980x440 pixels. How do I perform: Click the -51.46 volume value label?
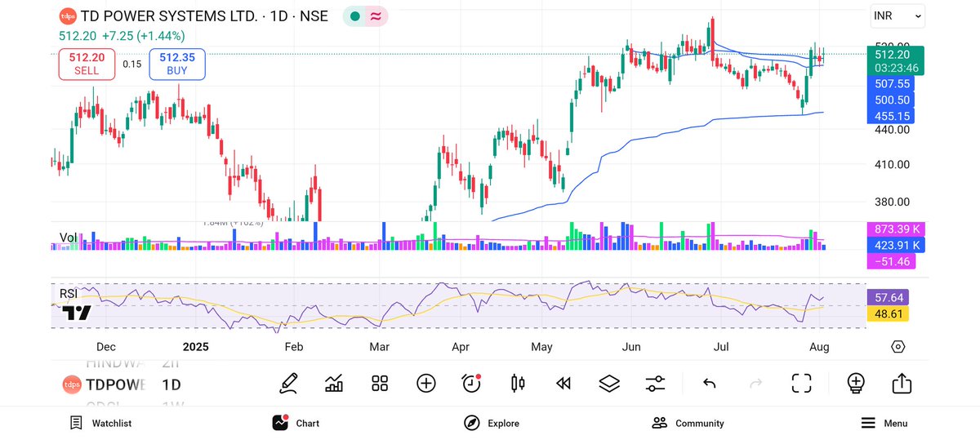click(892, 261)
